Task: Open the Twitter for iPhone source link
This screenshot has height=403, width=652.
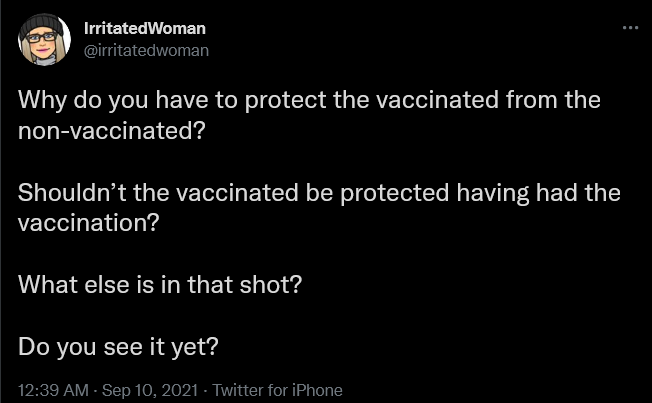Action: click(278, 390)
